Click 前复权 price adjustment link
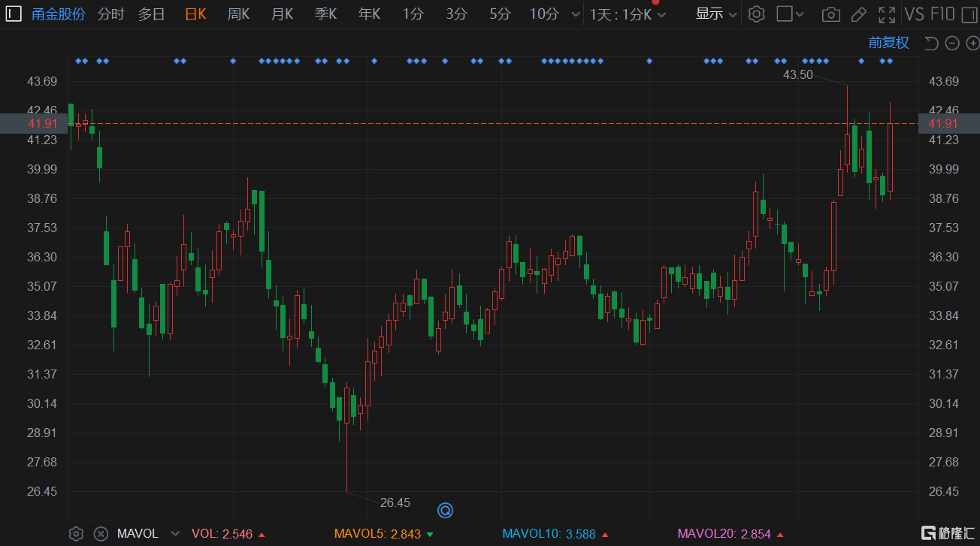 coord(889,43)
